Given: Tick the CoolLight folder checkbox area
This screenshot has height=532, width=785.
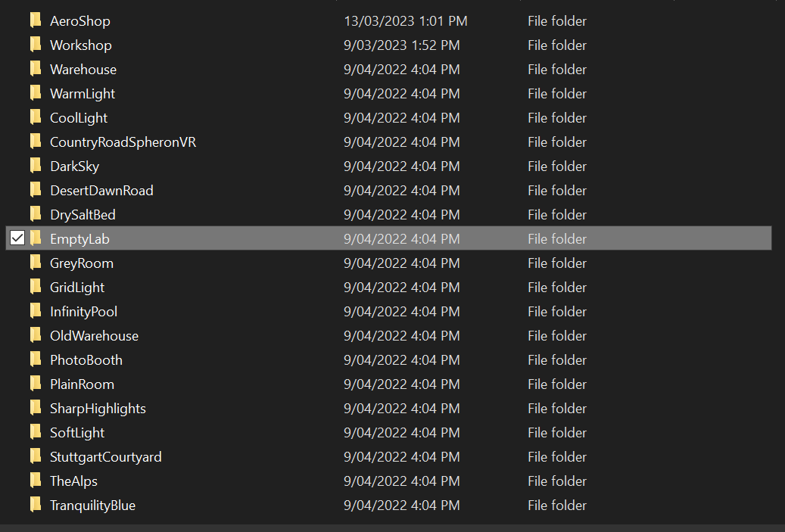Looking at the screenshot, I should [17, 117].
